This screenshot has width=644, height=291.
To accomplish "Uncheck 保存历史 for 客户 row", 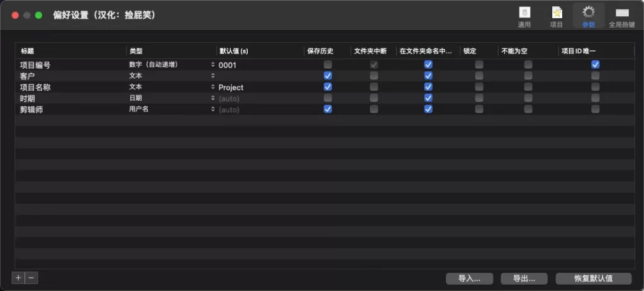I will [x=328, y=76].
